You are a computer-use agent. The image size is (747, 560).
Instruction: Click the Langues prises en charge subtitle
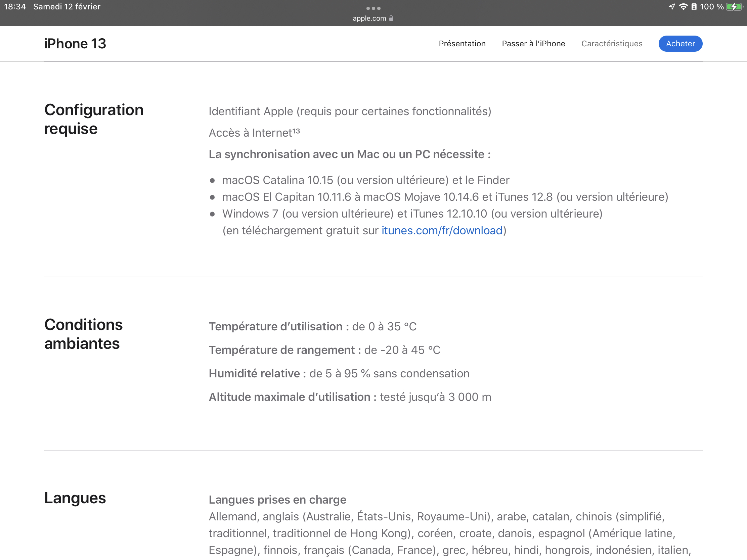pyautogui.click(x=277, y=500)
